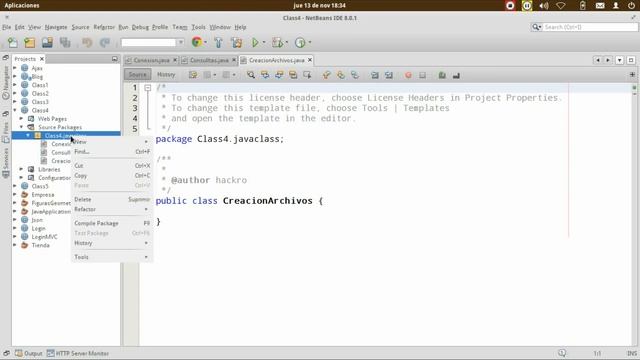Open the Refactor menu in menu bar
This screenshot has height=360, width=640.
(104, 27)
